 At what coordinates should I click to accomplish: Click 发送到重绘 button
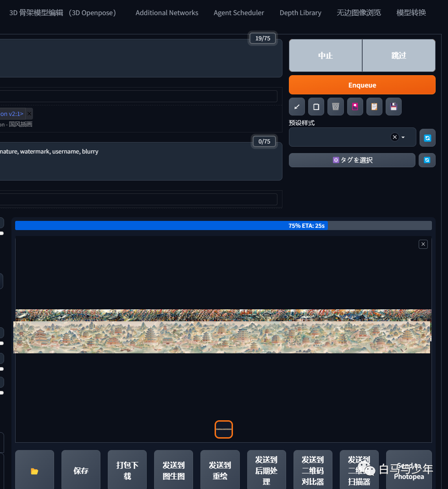click(x=220, y=471)
